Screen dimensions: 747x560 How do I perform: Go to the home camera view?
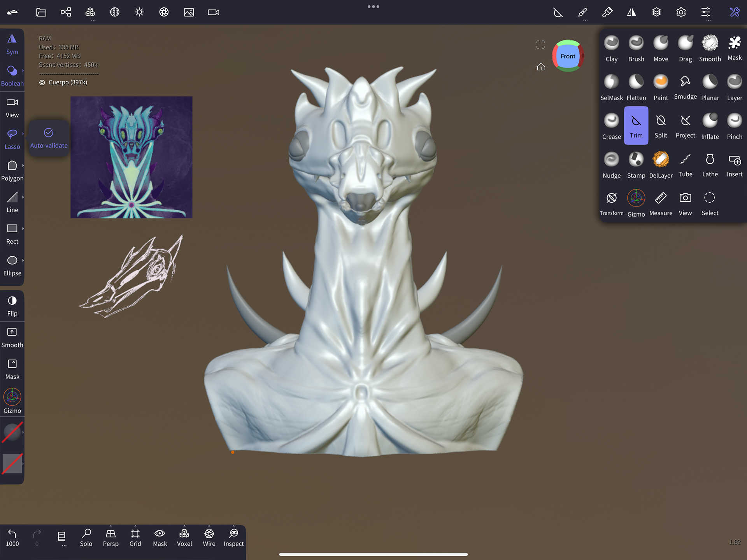[x=540, y=67]
